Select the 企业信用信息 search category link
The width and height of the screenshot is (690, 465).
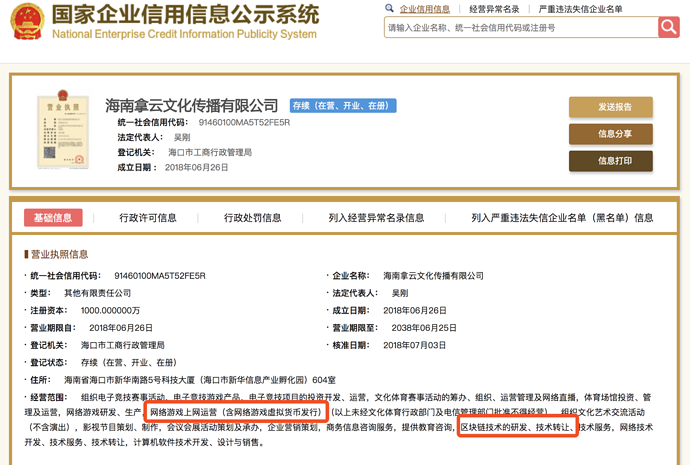(425, 9)
